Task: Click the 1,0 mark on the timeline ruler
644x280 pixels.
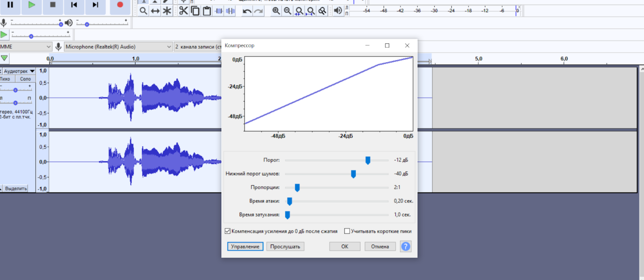Action: tap(136, 59)
